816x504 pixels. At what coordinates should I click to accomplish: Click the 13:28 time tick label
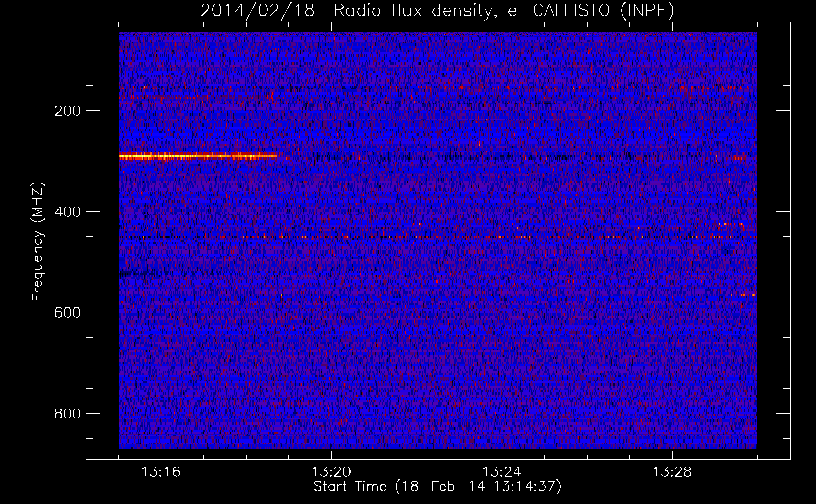click(x=672, y=472)
